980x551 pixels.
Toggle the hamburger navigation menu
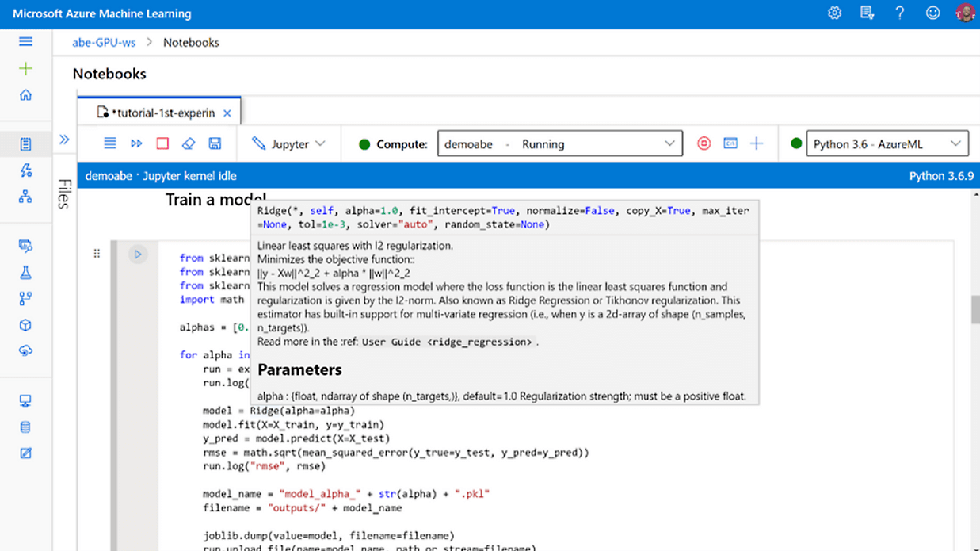[25, 42]
